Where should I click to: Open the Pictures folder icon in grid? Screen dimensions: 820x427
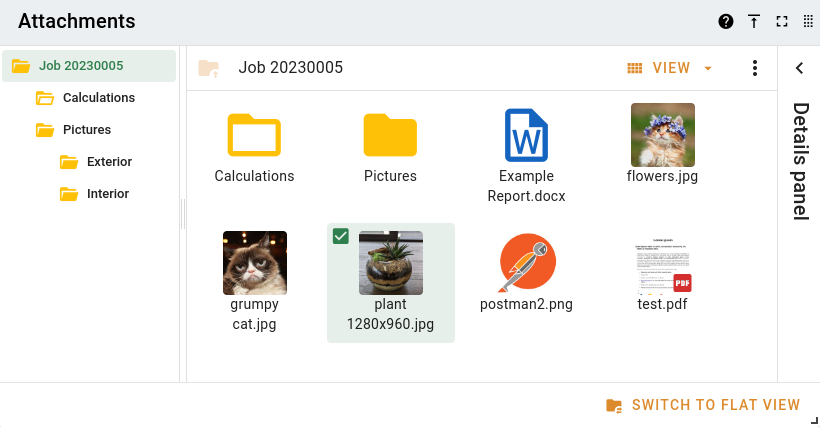pos(390,135)
